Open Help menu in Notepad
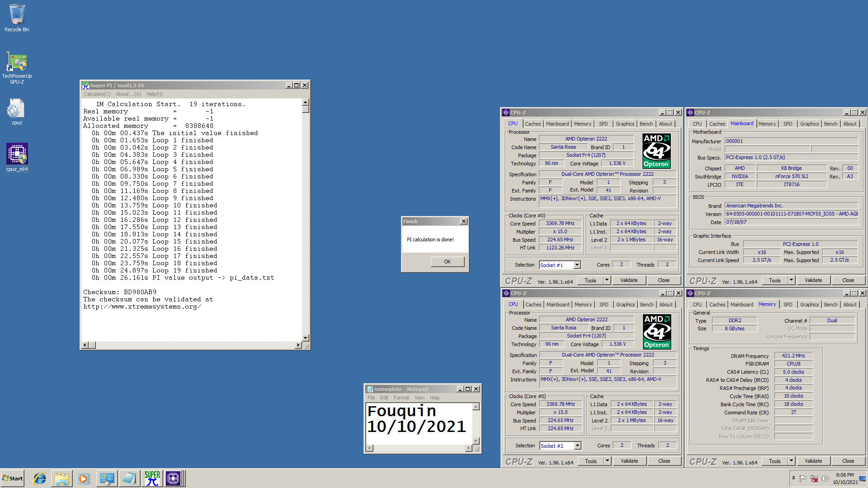868x488 pixels. coord(434,398)
